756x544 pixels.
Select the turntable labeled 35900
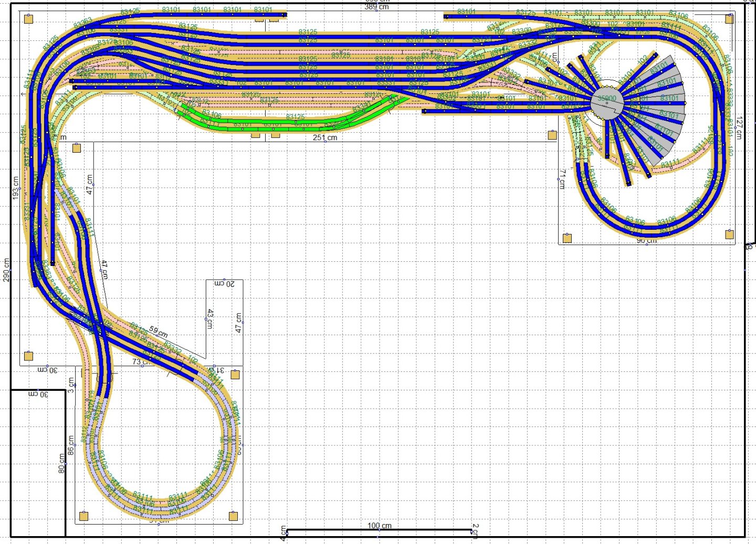(x=607, y=103)
